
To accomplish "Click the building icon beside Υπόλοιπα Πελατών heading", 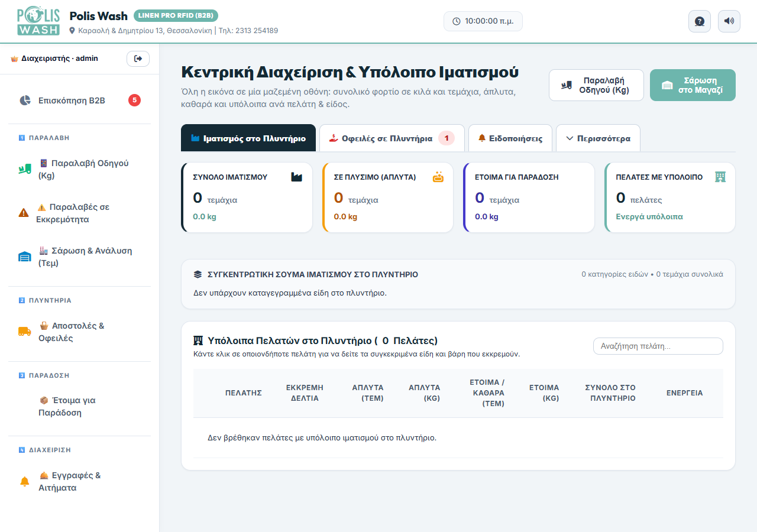I will tap(198, 340).
